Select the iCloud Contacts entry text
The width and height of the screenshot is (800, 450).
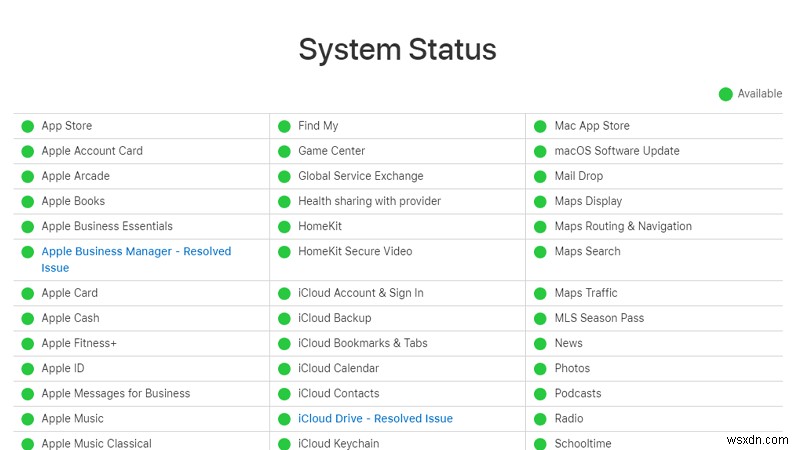coord(339,393)
